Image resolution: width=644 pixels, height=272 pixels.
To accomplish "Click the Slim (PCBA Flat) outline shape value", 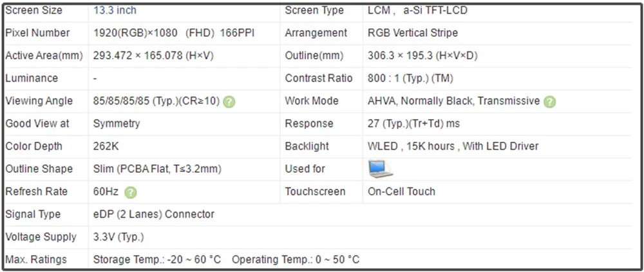I will (157, 169).
